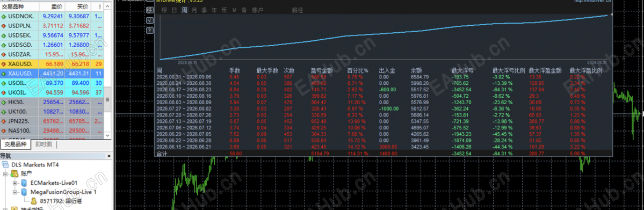644x210 pixels.
Task: Select the USOIL ask price 89.400
Action: pos(80,83)
